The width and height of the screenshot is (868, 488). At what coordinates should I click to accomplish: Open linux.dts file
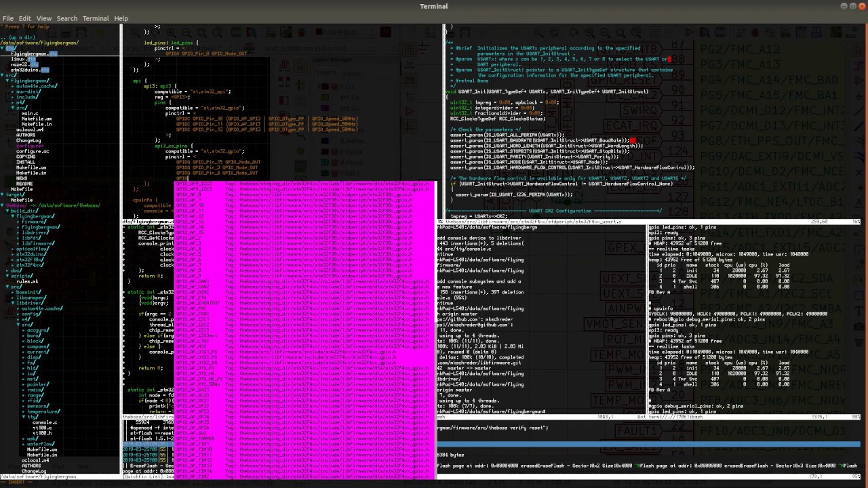pos(23,59)
